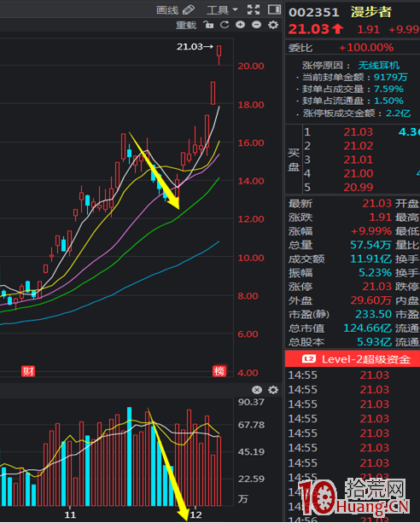Click 涨幅 +9.99% row value

pos(371,231)
